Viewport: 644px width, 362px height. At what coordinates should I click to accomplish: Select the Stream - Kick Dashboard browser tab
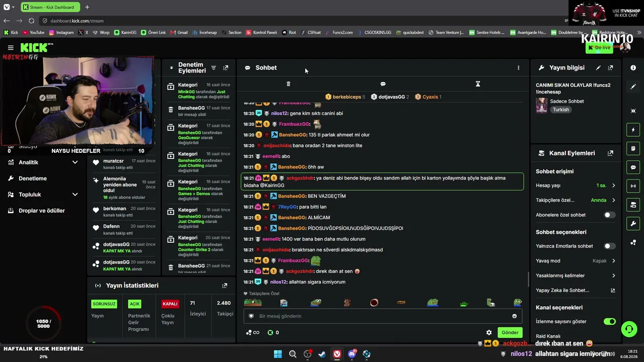point(51,7)
